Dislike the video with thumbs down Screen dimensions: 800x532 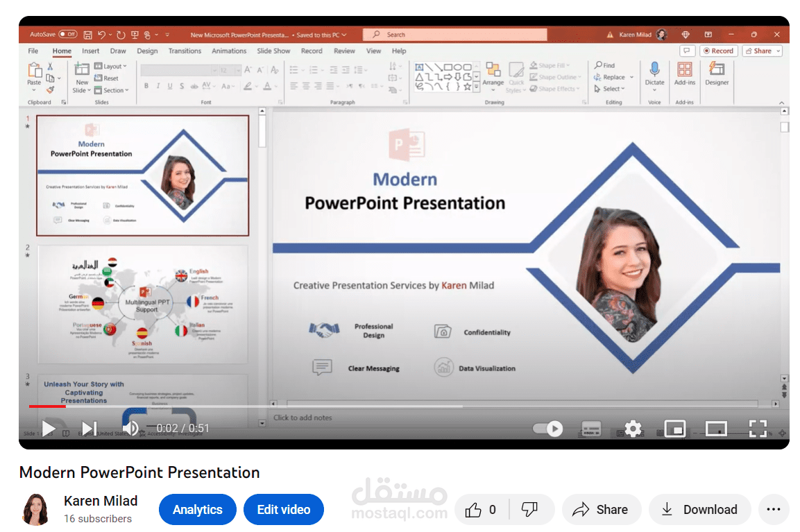[529, 510]
